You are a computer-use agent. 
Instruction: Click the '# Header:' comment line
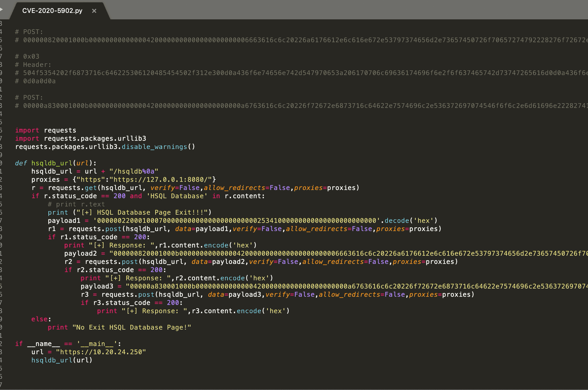33,65
